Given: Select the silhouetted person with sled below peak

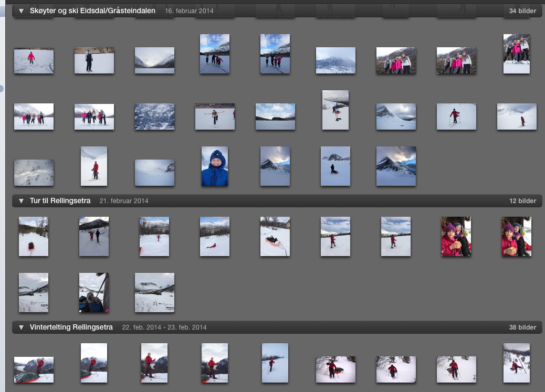Looking at the screenshot, I should tap(336, 166).
